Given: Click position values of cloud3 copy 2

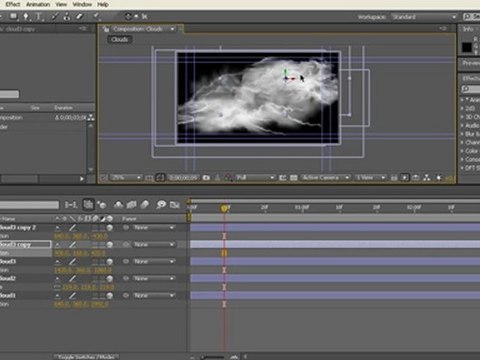Looking at the screenshot, I should [x=81, y=236].
